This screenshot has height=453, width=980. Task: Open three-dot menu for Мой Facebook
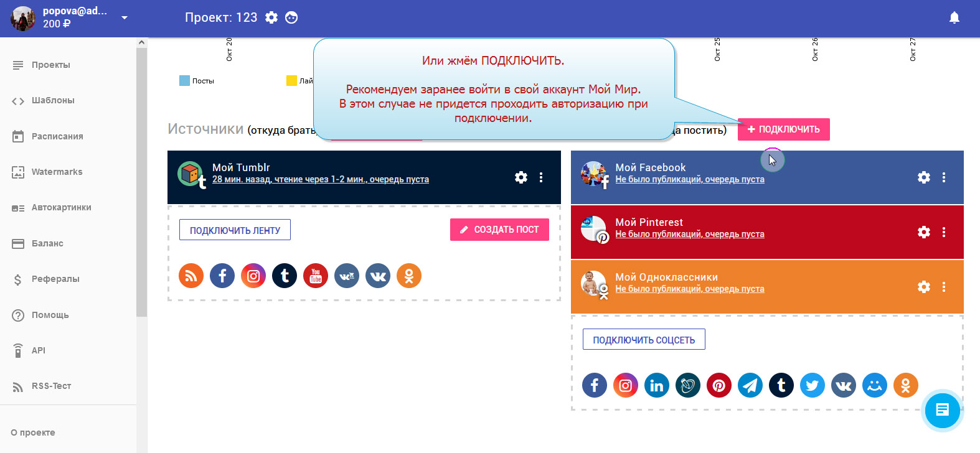click(944, 177)
